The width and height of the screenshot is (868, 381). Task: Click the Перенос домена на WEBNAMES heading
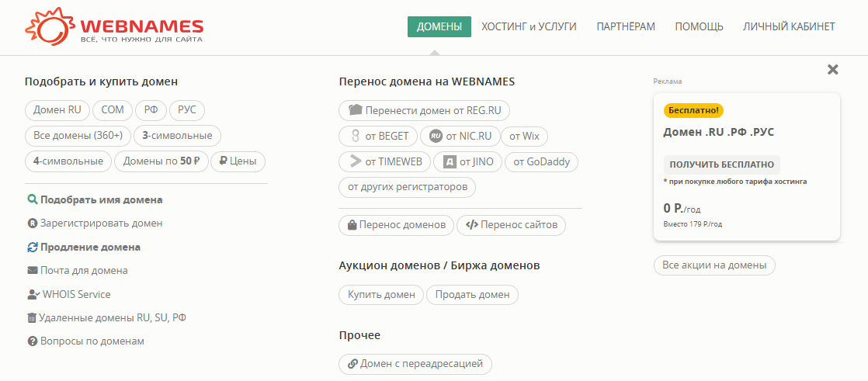(427, 81)
